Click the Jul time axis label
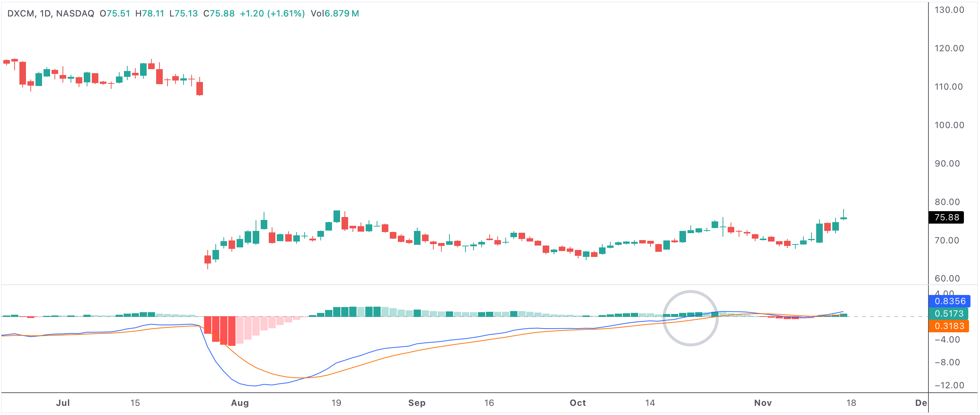 (x=63, y=403)
